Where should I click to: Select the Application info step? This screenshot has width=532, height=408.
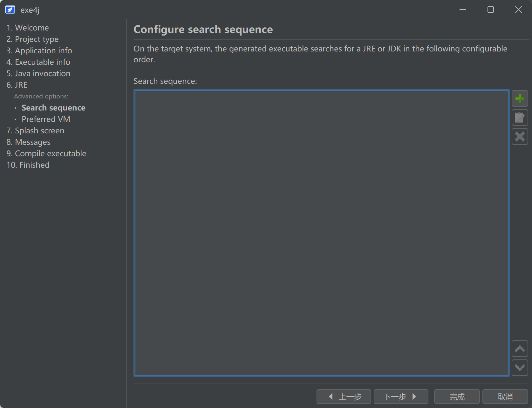point(39,50)
